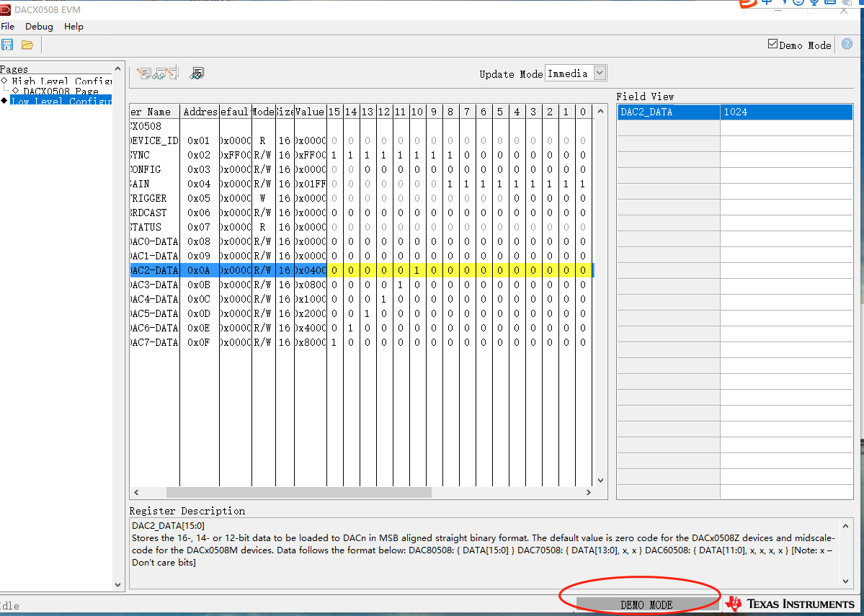Screen dimensions: 864x616
Task: Click address cell 0x0F
Action: click(199, 342)
